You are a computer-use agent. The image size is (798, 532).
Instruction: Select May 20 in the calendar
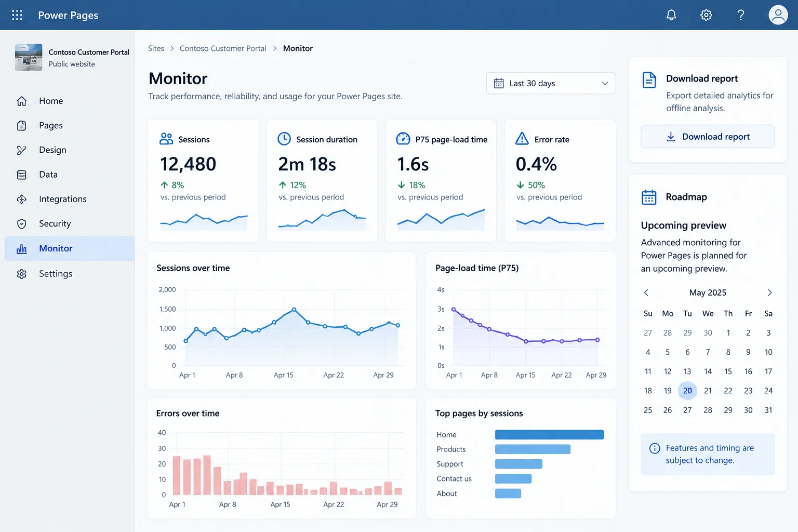(687, 391)
